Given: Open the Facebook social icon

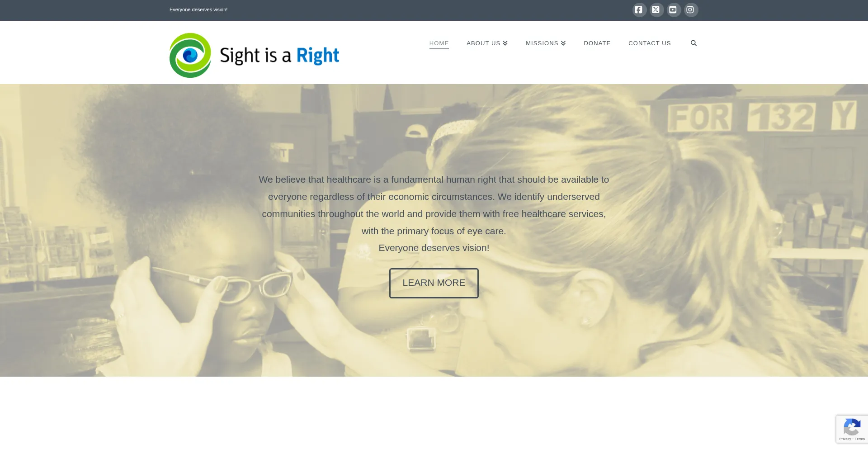Looking at the screenshot, I should coord(639,9).
